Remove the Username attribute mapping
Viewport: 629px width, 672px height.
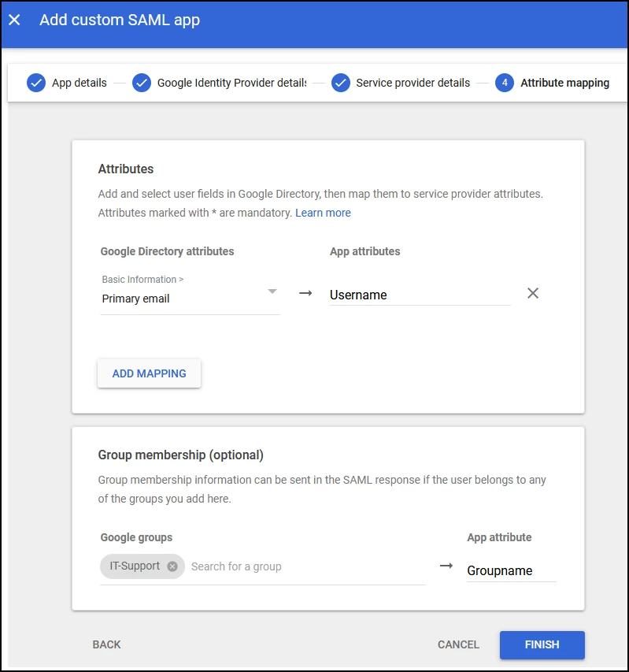click(533, 293)
